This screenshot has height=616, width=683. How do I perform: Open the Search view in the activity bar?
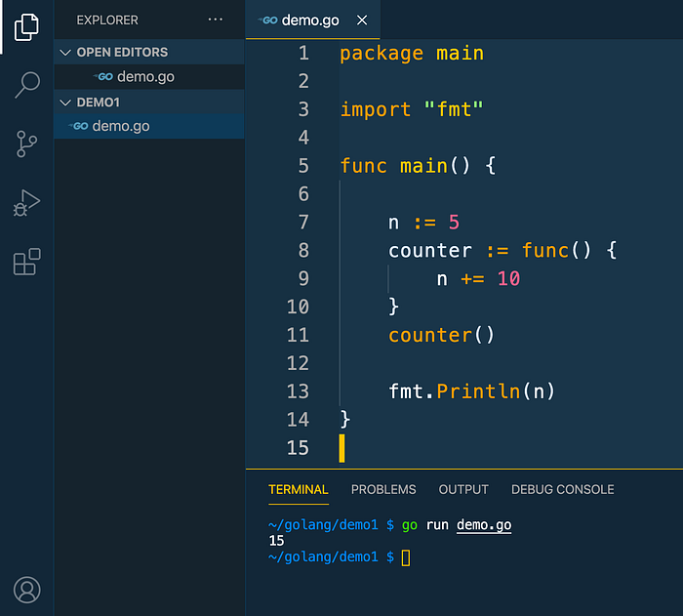[27, 85]
